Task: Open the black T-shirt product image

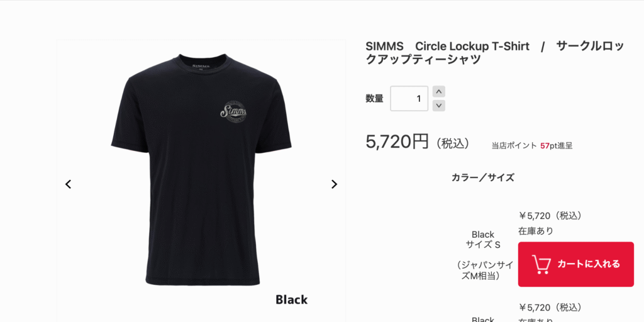Action: click(x=201, y=169)
